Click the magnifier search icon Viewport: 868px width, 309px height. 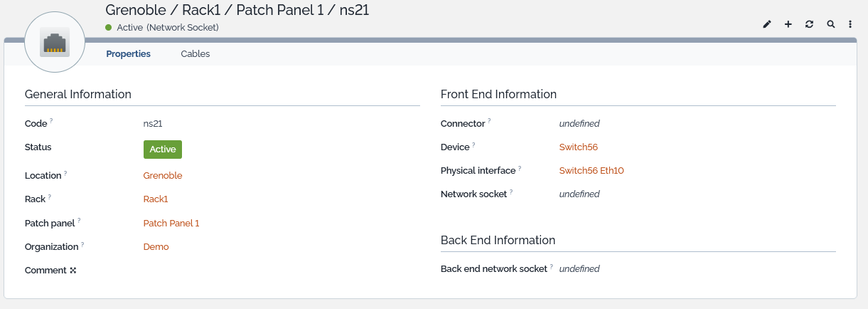pos(830,24)
